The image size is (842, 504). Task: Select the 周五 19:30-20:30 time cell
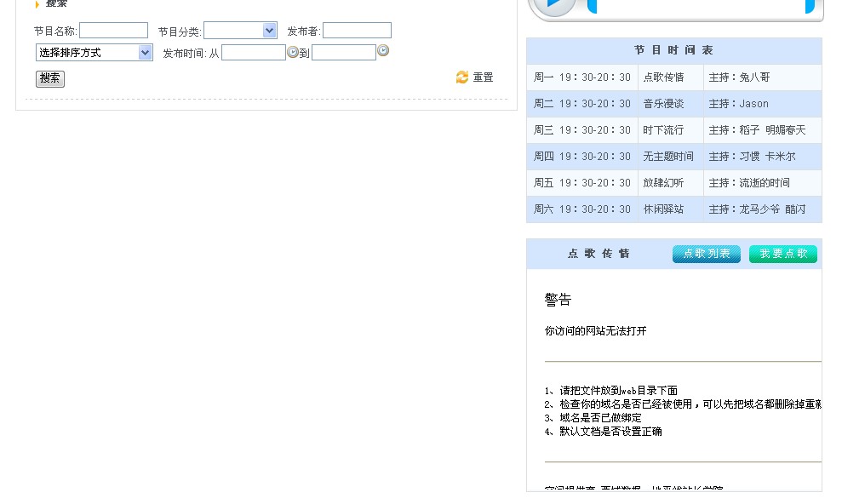coord(582,182)
